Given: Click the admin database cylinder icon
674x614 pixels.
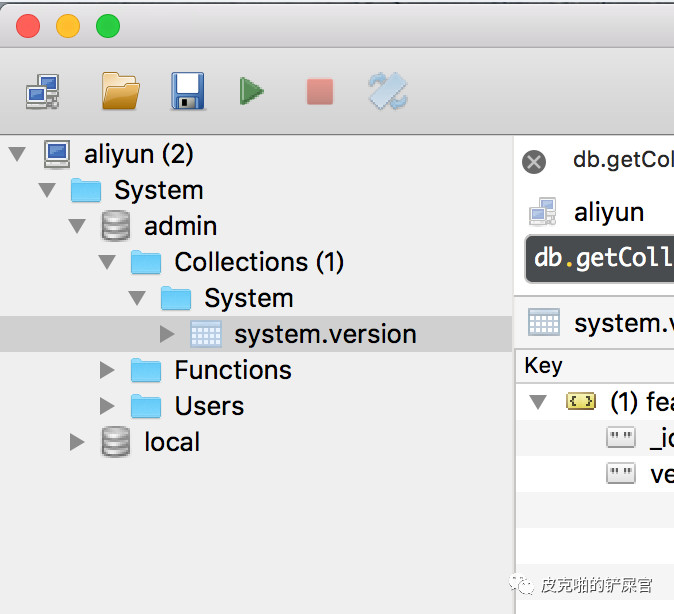Looking at the screenshot, I should click(x=116, y=225).
